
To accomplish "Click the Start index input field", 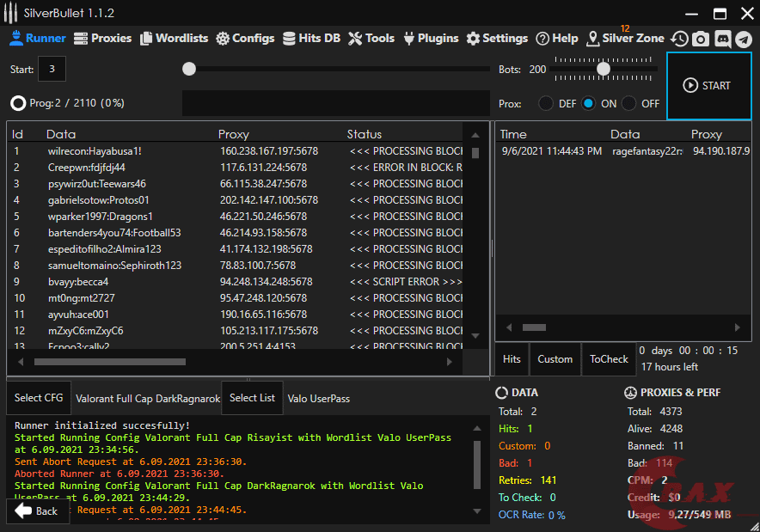I will [52, 69].
